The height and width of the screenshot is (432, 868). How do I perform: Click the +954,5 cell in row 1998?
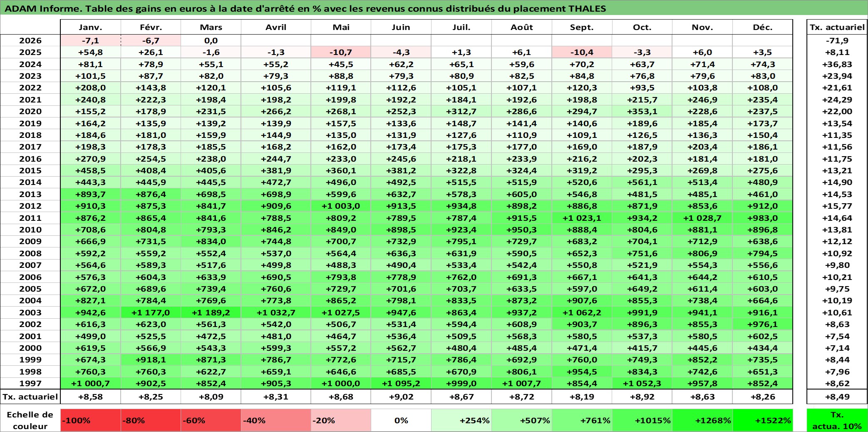[x=582, y=372]
